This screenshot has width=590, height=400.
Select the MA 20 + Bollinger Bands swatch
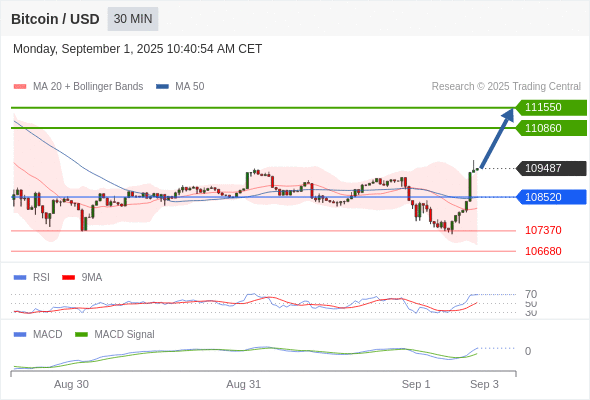[20, 87]
